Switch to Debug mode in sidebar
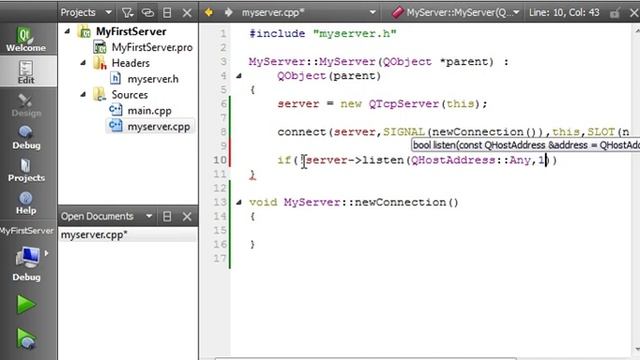Image resolution: width=640 pixels, height=360 pixels. tap(26, 138)
